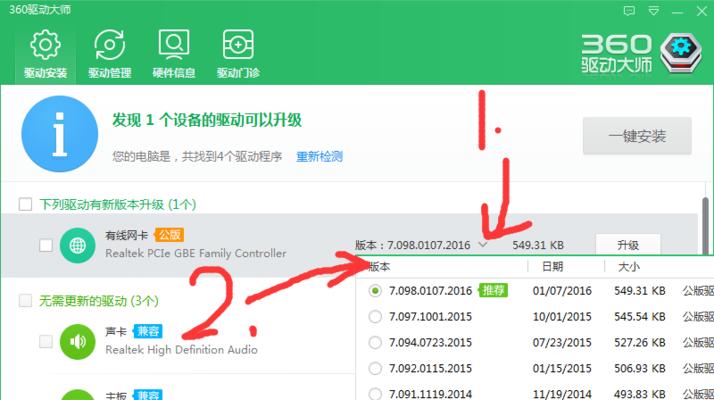This screenshot has width=714, height=400.
Task: Click the sound card speaker icon
Action: tap(77, 342)
